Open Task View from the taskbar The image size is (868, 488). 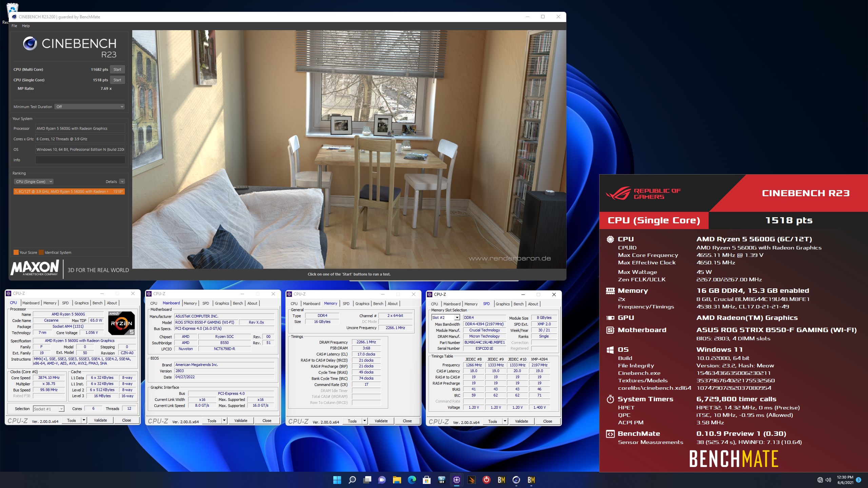pyautogui.click(x=367, y=480)
